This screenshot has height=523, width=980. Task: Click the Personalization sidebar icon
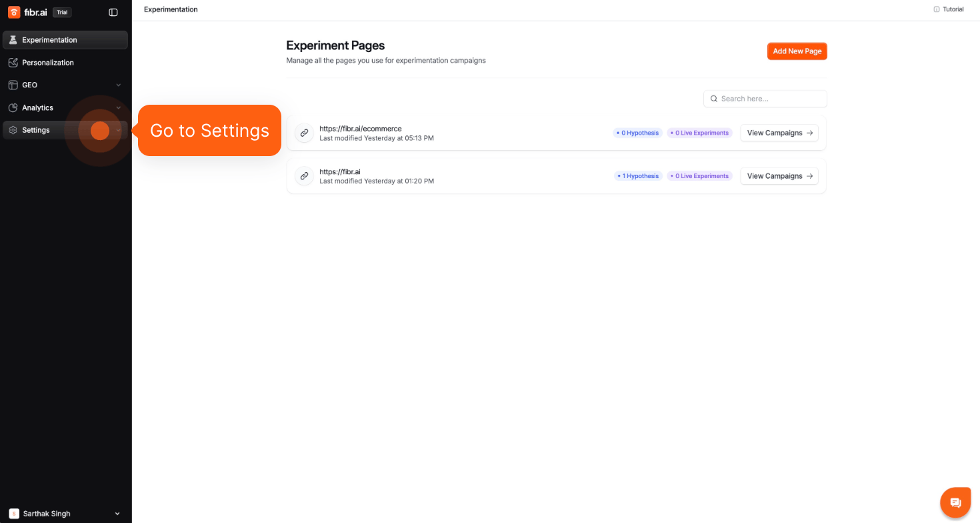pos(13,63)
